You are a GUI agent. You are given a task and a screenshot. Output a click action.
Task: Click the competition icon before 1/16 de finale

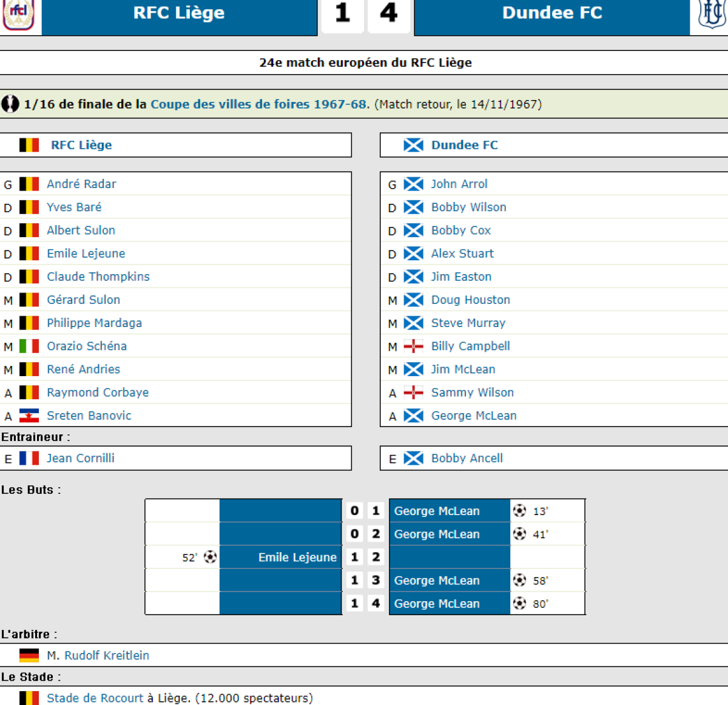click(x=10, y=104)
